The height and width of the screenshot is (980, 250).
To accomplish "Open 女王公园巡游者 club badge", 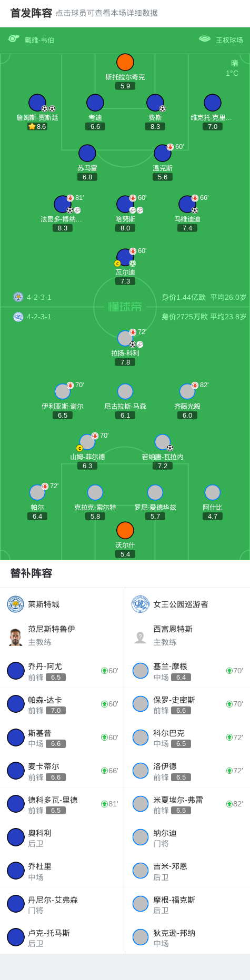I will [x=141, y=604].
